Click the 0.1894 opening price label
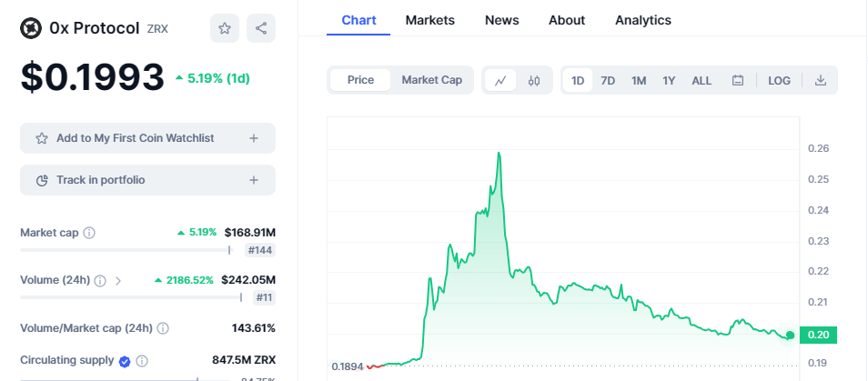Screen dimensions: 868x381 [x=347, y=366]
